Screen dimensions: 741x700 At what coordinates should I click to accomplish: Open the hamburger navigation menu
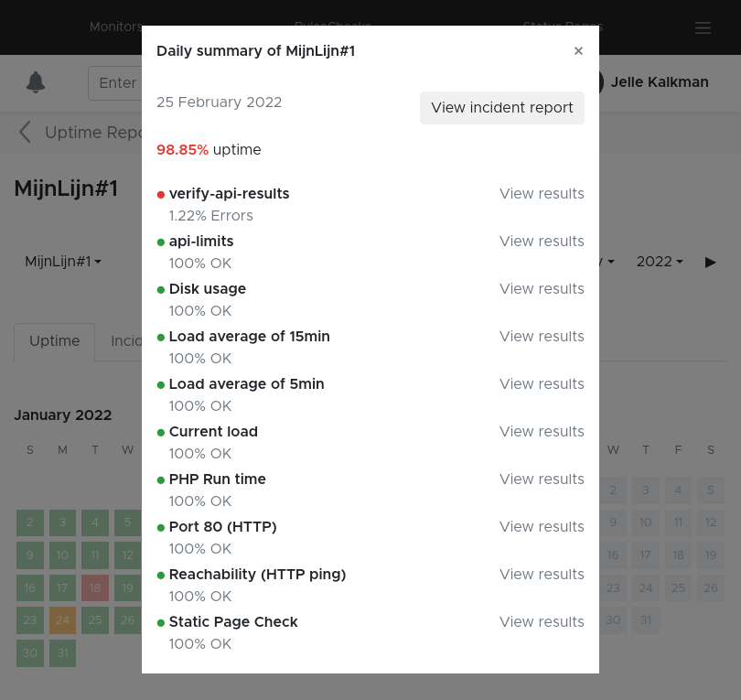(703, 27)
